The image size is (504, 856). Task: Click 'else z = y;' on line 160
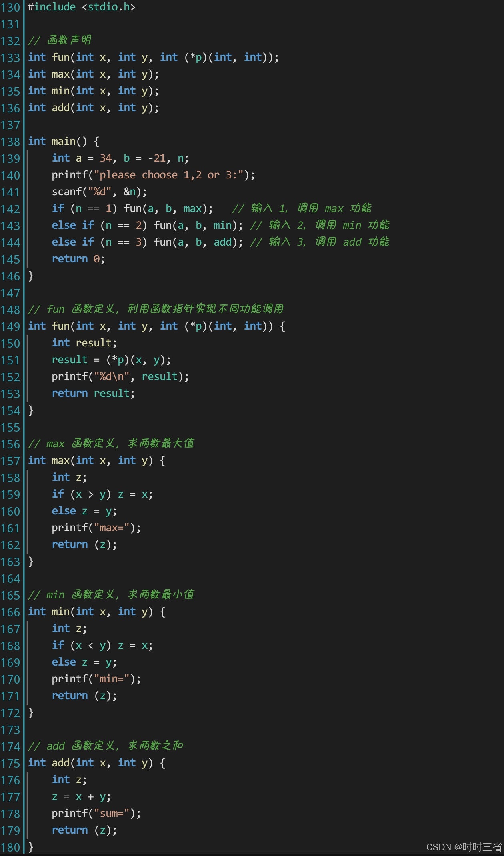click(x=84, y=511)
